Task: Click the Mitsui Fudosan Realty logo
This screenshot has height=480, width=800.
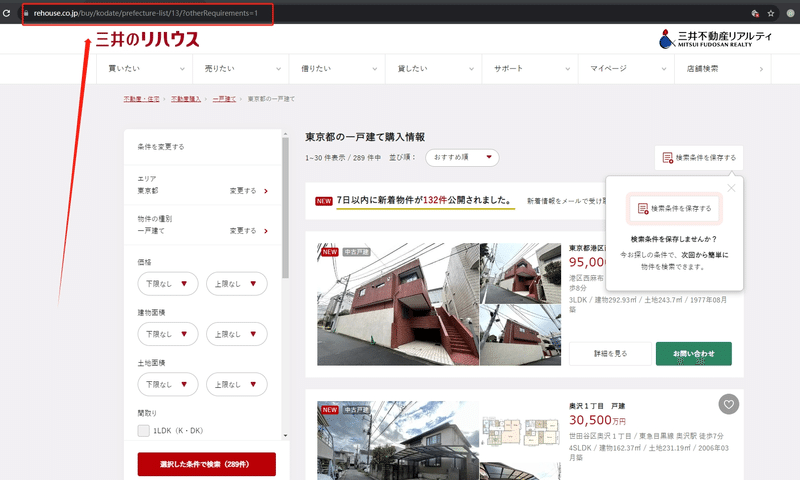Action: (715, 39)
